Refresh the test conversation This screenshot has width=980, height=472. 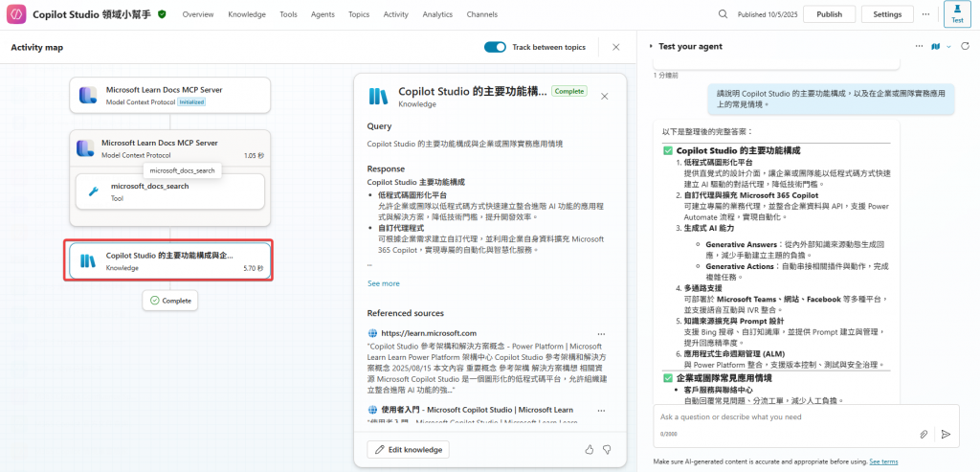pyautogui.click(x=965, y=46)
